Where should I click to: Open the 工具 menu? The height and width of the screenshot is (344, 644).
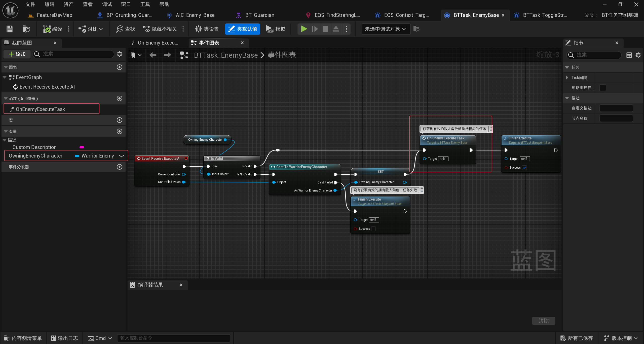[x=145, y=4]
